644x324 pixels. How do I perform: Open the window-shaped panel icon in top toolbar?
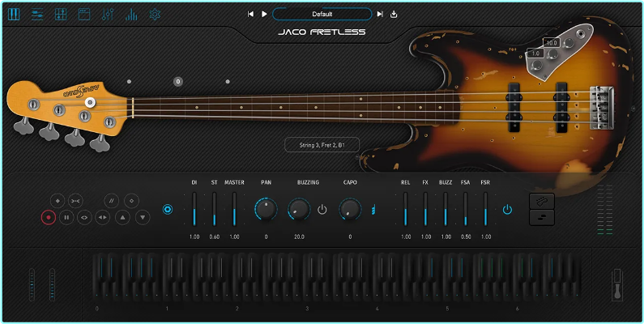(84, 15)
